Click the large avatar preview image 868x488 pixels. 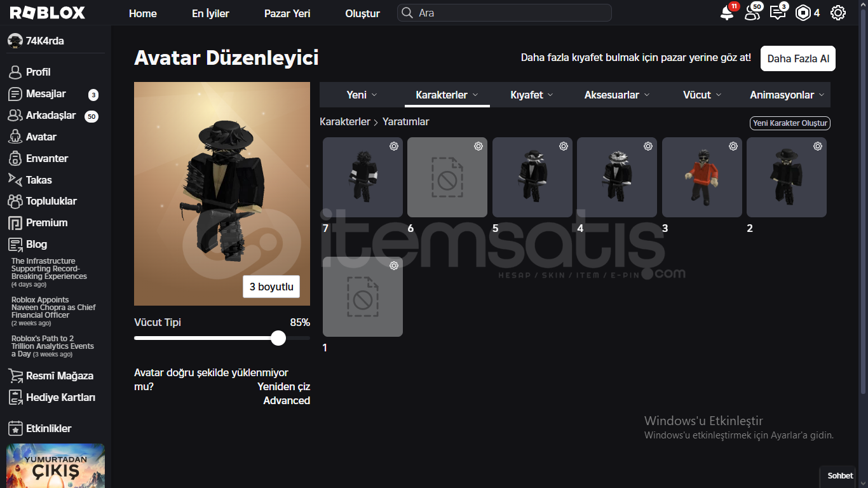(222, 194)
